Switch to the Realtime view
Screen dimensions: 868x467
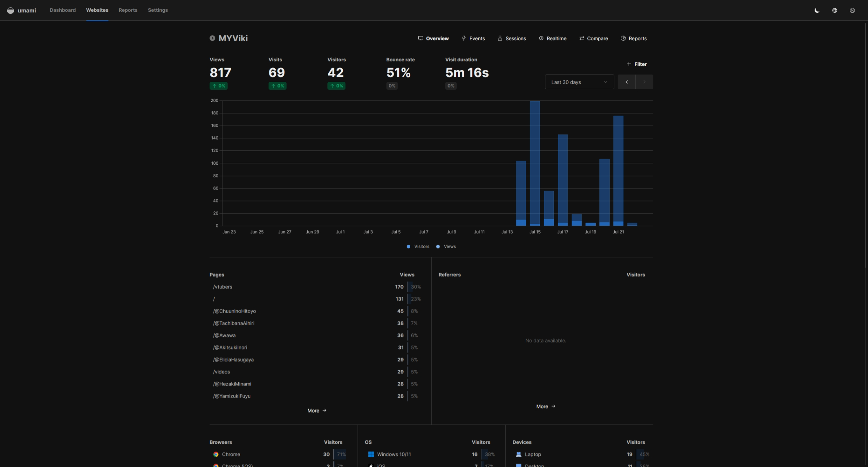pos(553,38)
